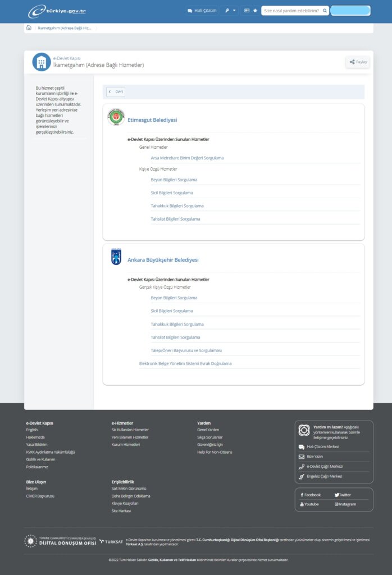Open İletişim link under Bize Ulaşın
392x575 pixels.
click(x=31, y=489)
